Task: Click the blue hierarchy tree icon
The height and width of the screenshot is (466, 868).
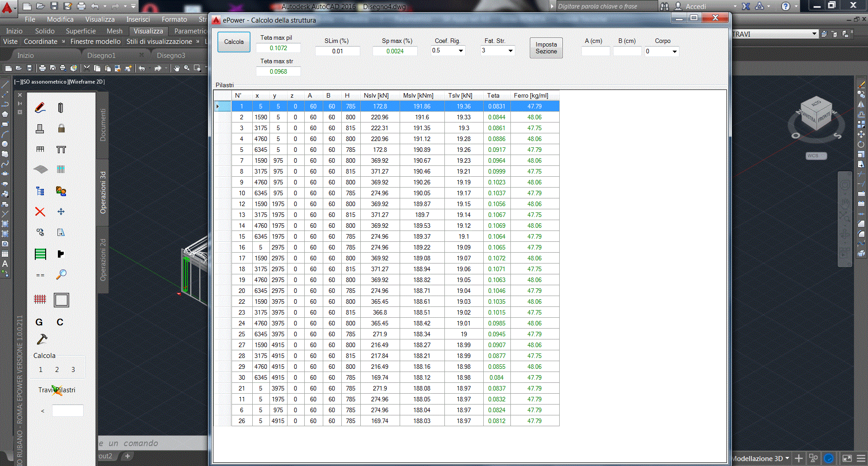Action: click(40, 191)
